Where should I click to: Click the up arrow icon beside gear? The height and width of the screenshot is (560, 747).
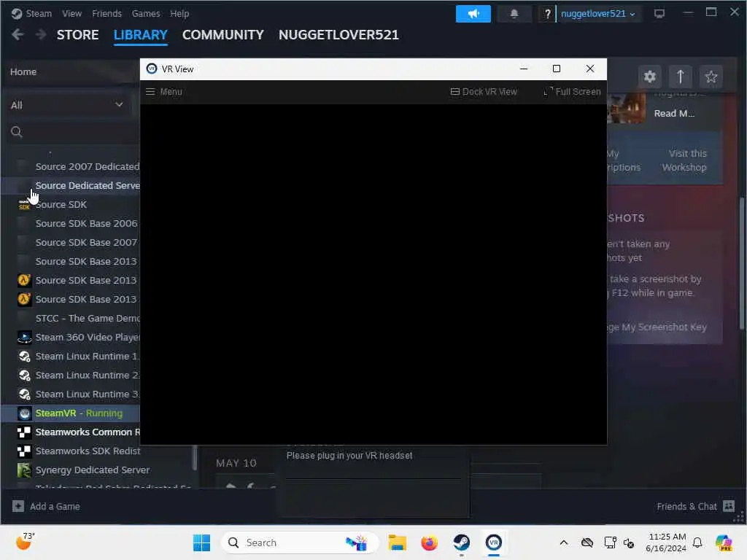click(681, 77)
